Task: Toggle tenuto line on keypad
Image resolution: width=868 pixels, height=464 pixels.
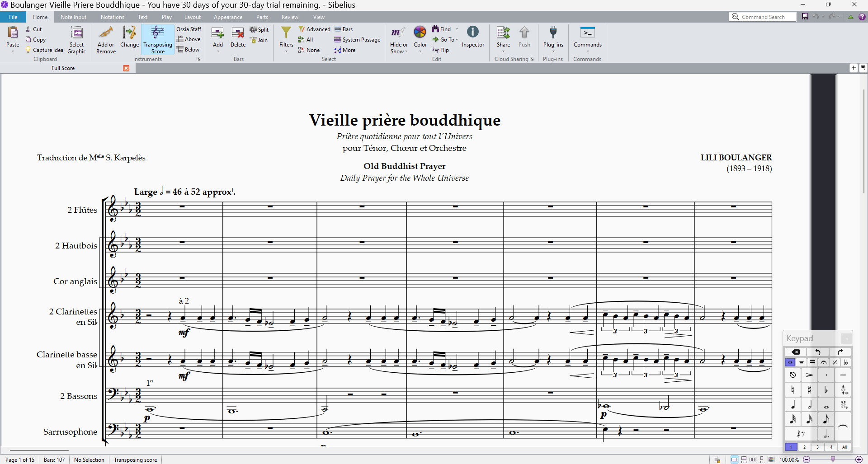Action: (843, 375)
